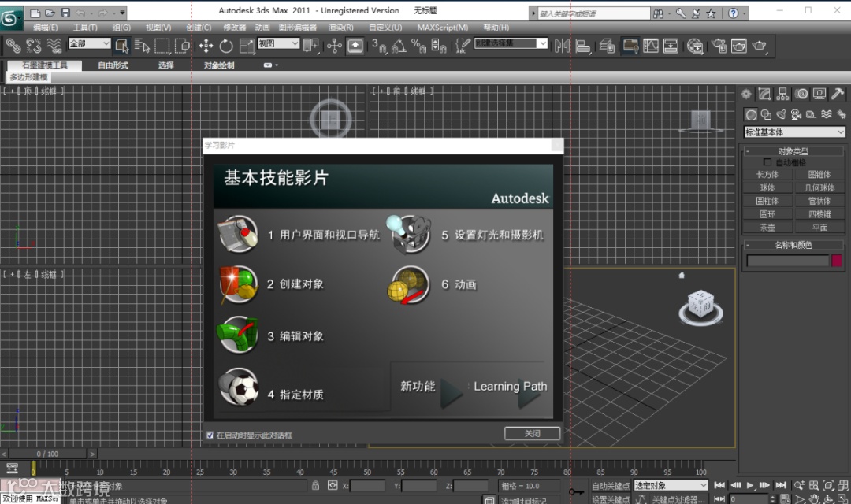The height and width of the screenshot is (504, 851).
Task: Open Render Setup teapot icon
Action: 719,46
